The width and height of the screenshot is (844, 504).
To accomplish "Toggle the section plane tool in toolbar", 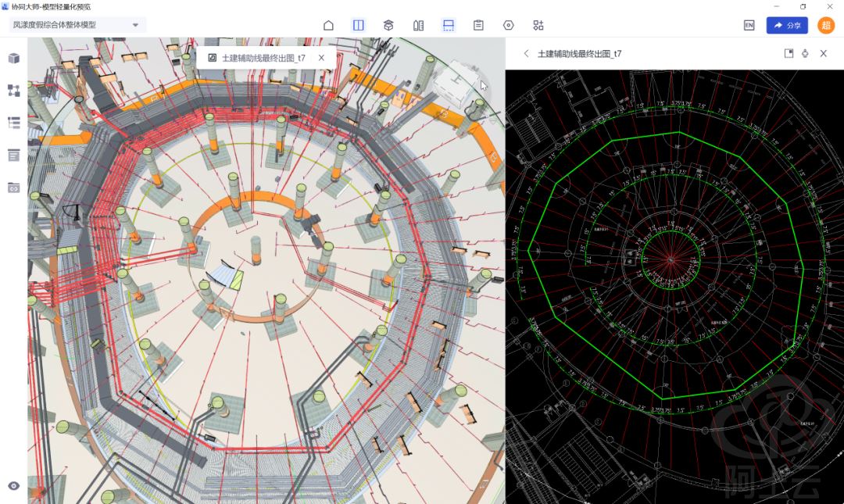I will point(449,25).
